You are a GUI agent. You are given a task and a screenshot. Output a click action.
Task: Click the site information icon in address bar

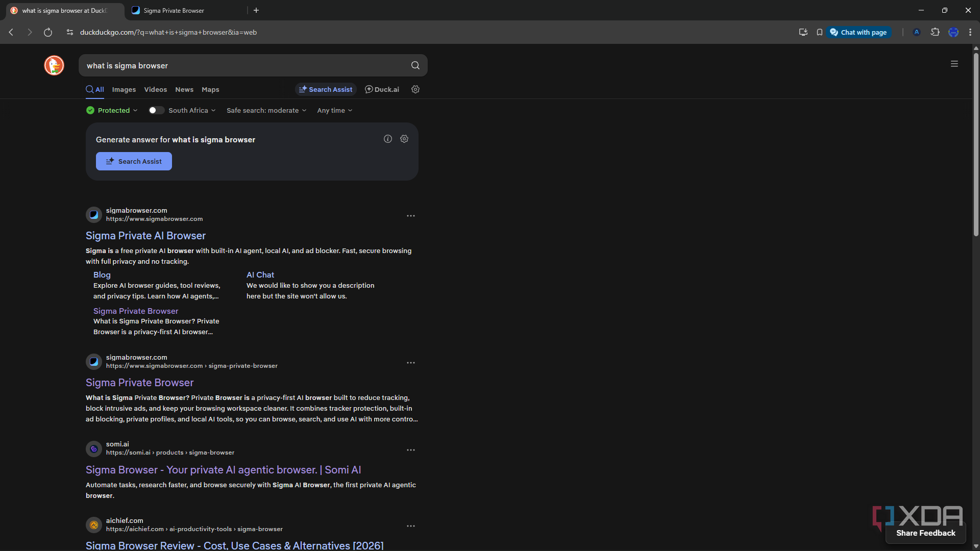pyautogui.click(x=70, y=32)
